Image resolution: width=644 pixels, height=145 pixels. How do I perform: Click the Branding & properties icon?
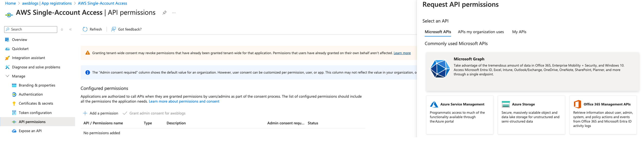tap(14, 85)
